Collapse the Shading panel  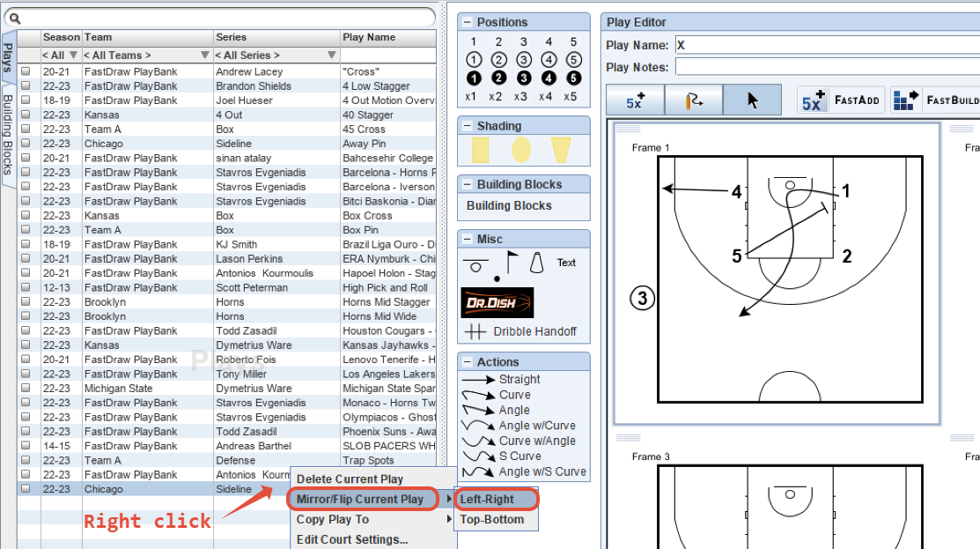[467, 126]
